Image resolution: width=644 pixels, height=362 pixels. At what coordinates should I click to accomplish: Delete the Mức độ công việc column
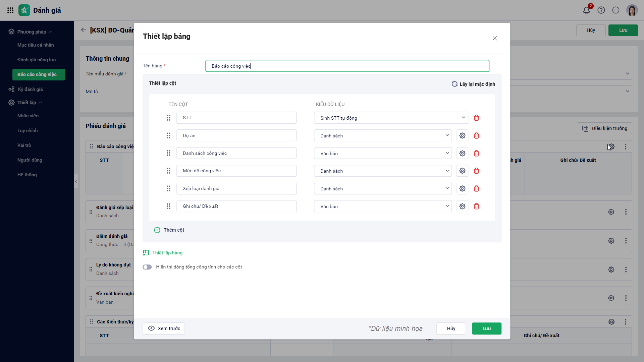coord(476,171)
